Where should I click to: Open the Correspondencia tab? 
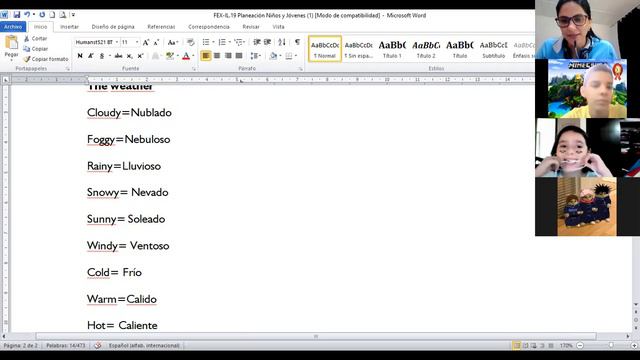209,27
